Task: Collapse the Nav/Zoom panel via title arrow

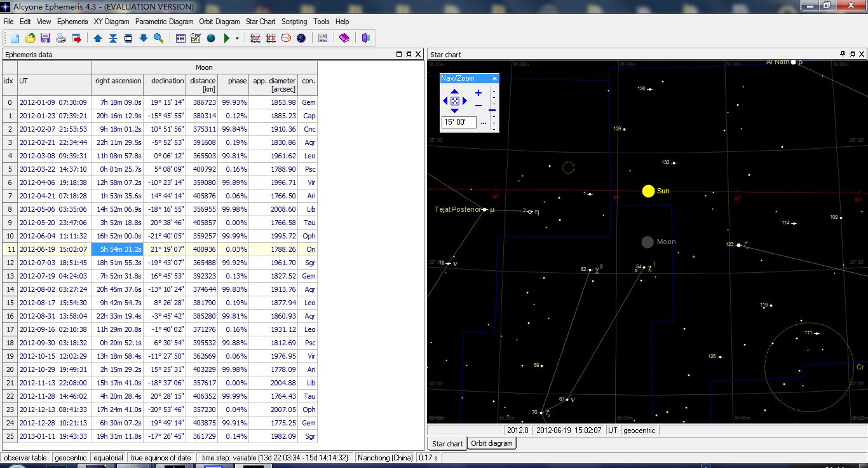Action: pyautogui.click(x=494, y=78)
